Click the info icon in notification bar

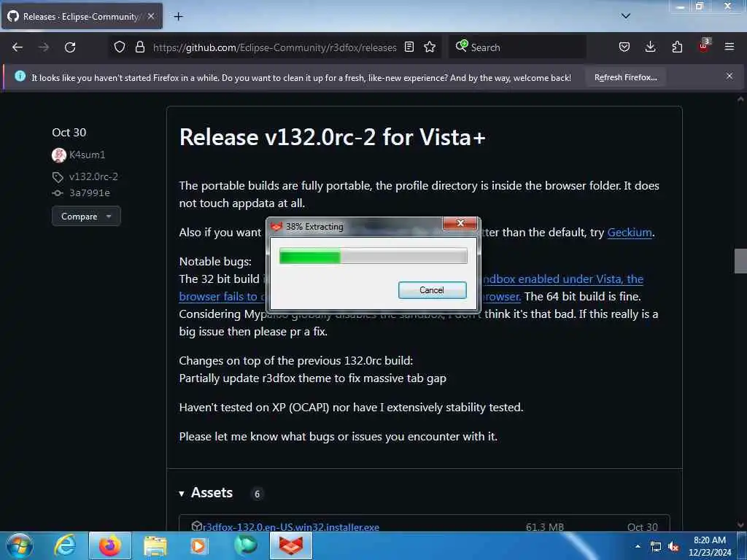click(x=20, y=76)
